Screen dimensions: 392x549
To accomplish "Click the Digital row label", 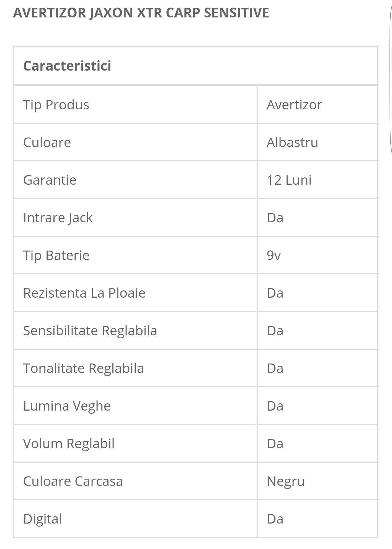I will coord(42,519).
